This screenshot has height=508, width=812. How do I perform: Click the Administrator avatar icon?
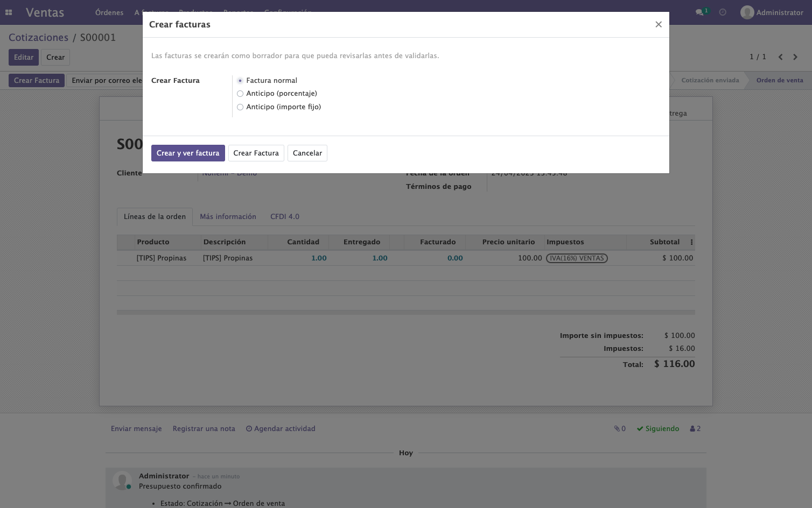747,12
